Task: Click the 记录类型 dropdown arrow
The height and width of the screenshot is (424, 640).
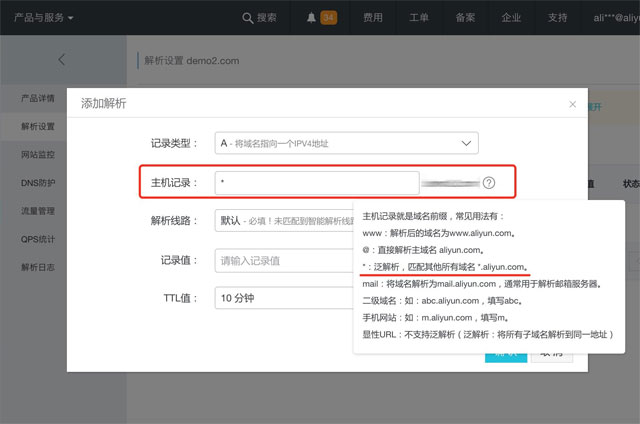Action: tap(466, 143)
